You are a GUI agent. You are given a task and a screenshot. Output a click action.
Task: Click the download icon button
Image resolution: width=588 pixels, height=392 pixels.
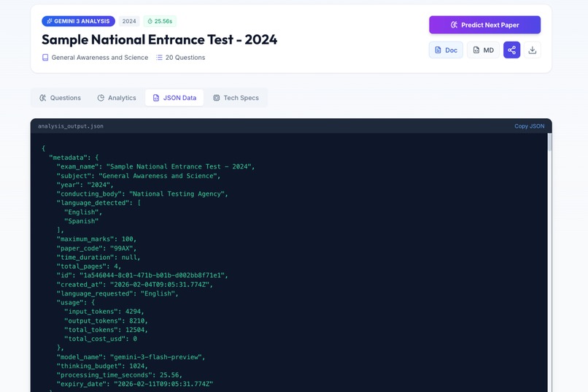click(532, 50)
